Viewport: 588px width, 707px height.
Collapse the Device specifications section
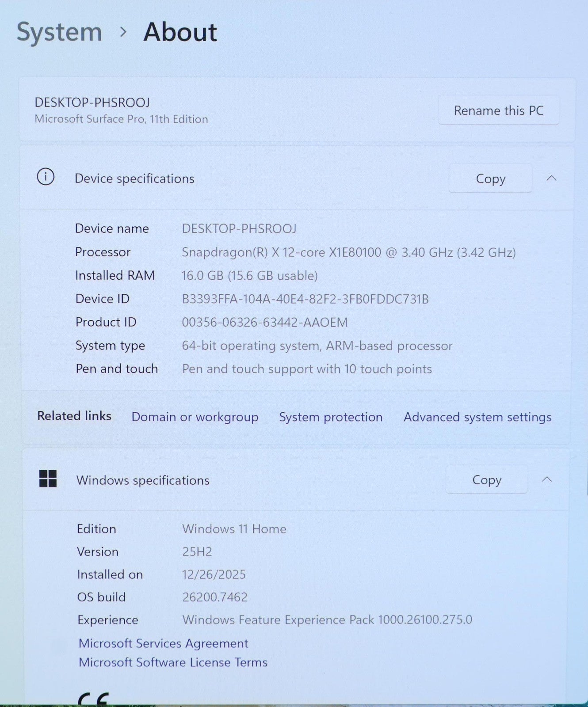(x=551, y=178)
